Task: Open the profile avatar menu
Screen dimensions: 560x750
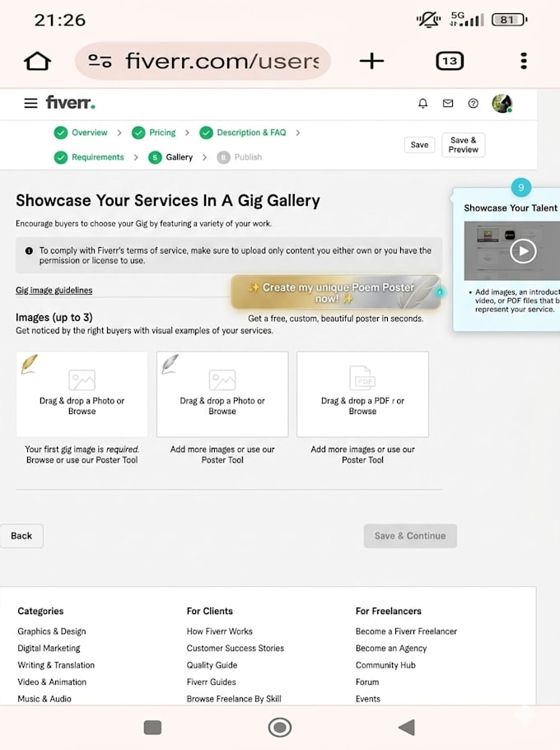Action: [502, 103]
